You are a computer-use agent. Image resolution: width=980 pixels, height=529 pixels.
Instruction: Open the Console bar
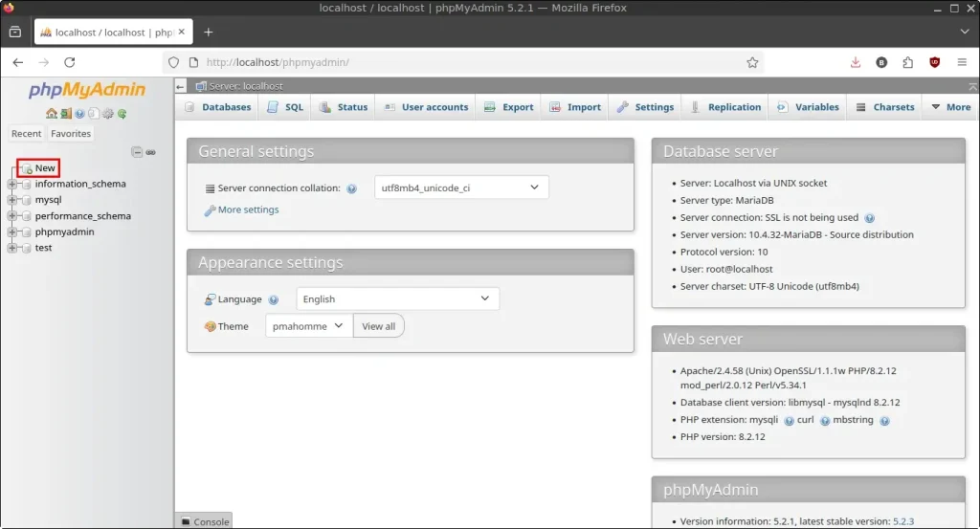tap(205, 521)
